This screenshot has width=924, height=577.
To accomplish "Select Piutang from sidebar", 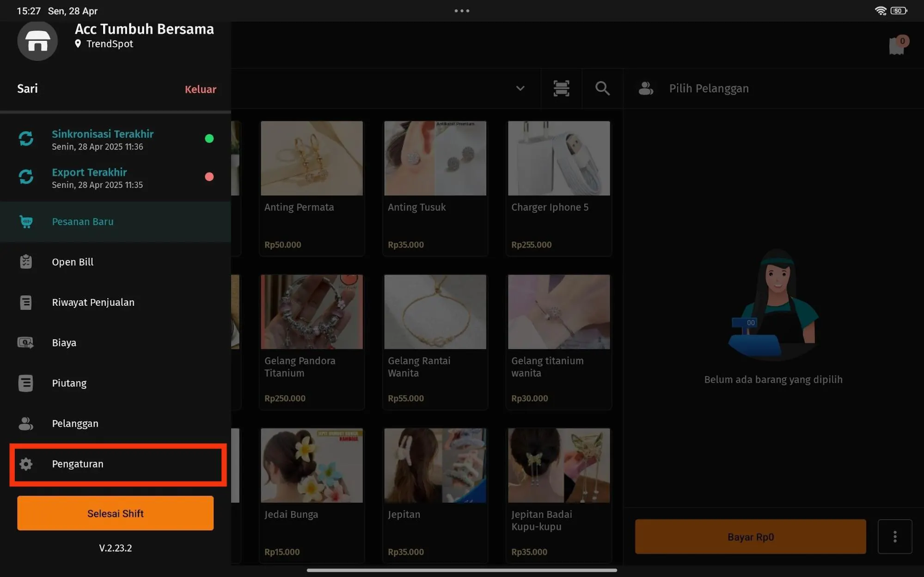I will click(69, 383).
